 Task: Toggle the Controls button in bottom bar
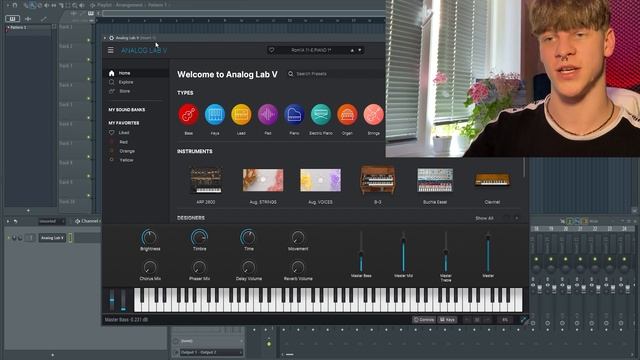click(x=424, y=320)
